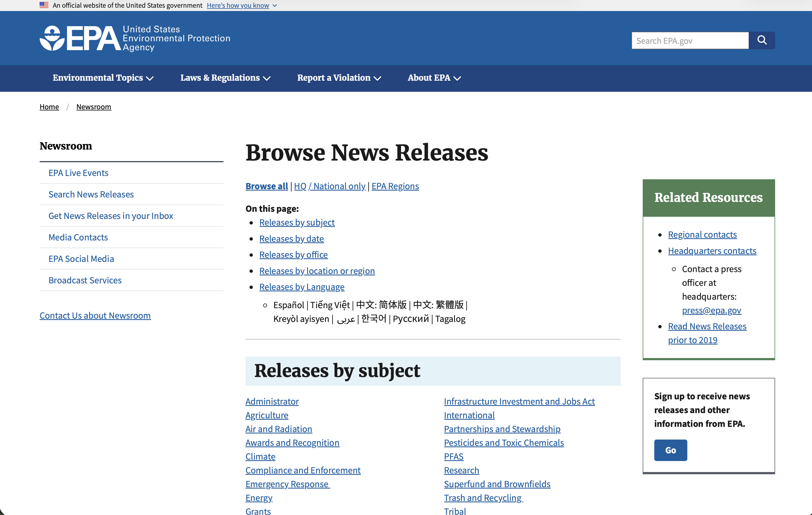Open the Laws & Regulations dropdown
812x515 pixels.
pos(225,78)
